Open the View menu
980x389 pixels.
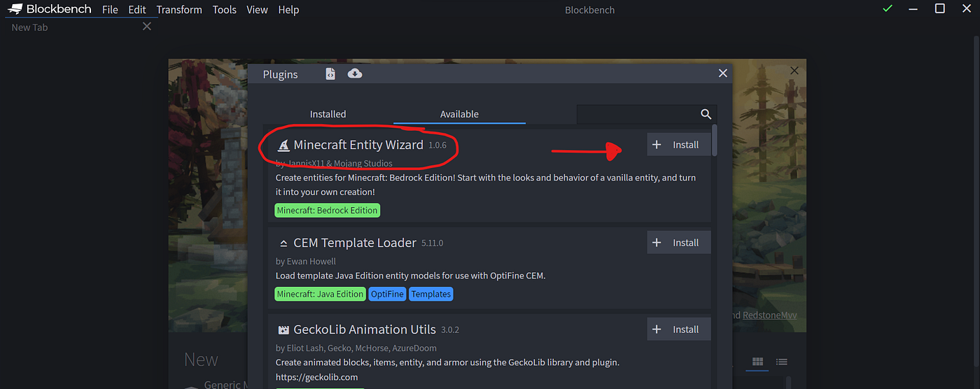(257, 10)
